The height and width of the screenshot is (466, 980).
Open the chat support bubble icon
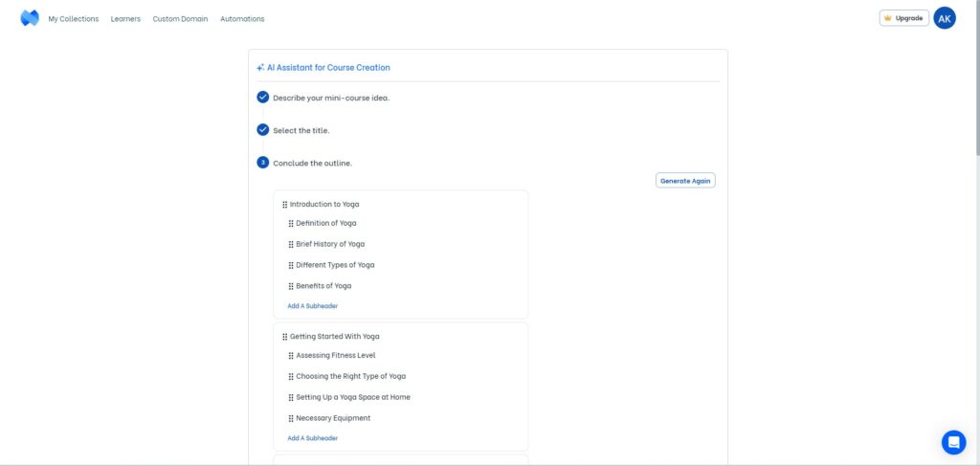click(954, 442)
